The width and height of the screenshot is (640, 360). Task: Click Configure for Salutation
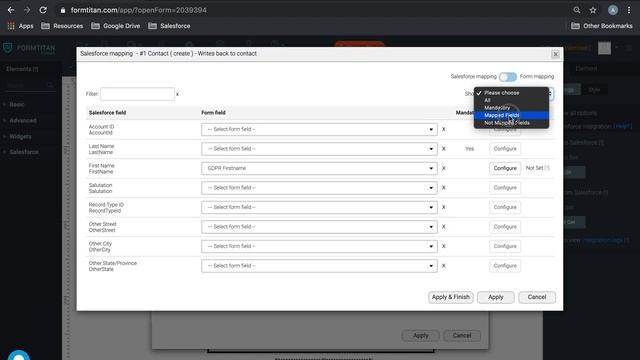pyautogui.click(x=505, y=188)
